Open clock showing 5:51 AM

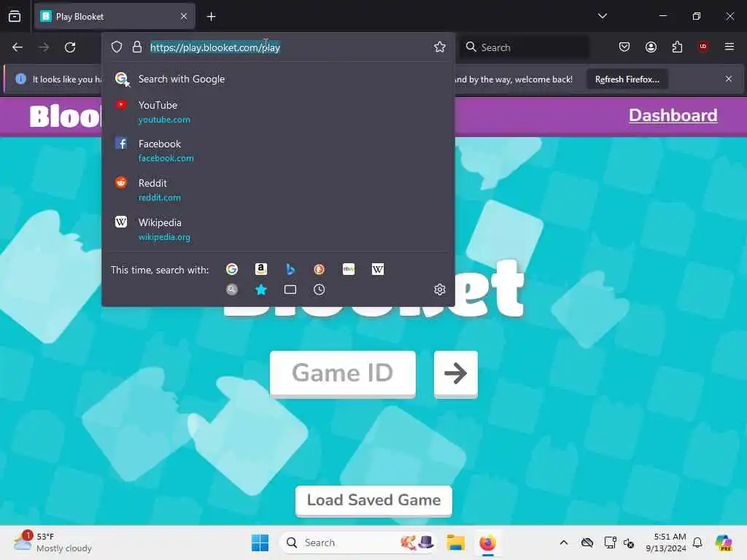666,542
